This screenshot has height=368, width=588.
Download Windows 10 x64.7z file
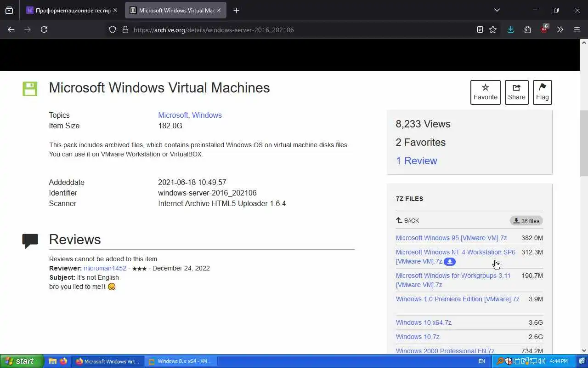point(424,322)
